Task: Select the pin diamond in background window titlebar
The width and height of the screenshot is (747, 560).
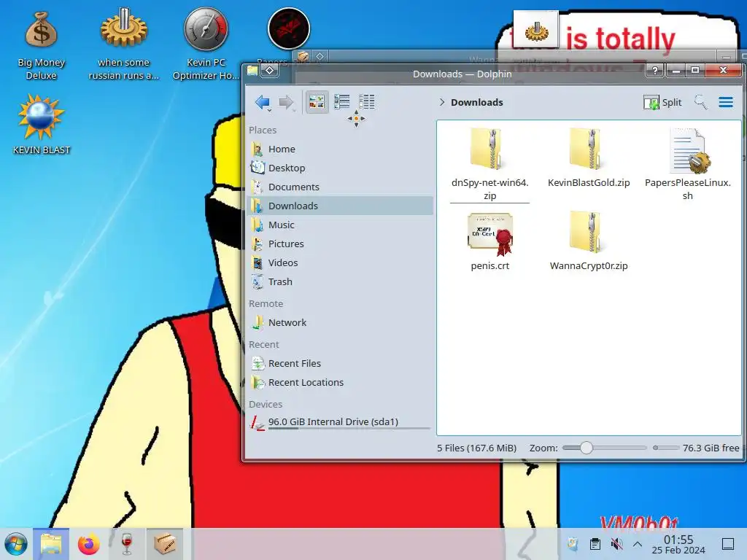Action: (x=320, y=56)
